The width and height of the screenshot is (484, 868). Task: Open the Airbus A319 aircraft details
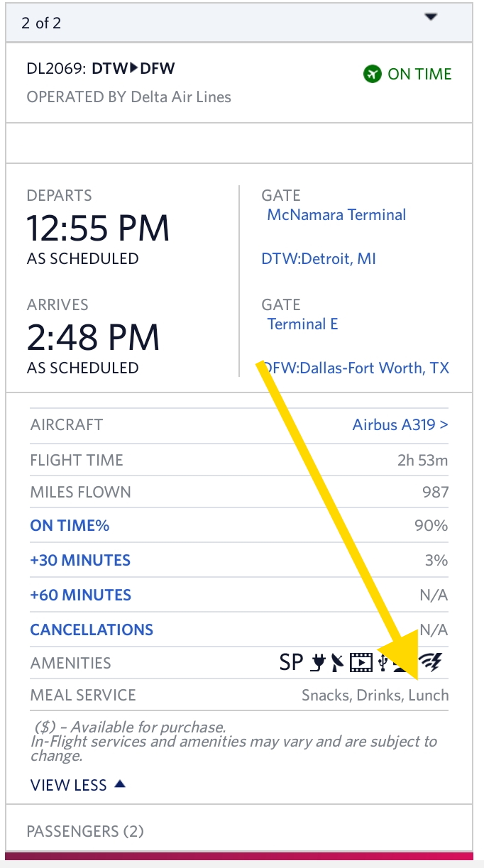coord(400,425)
